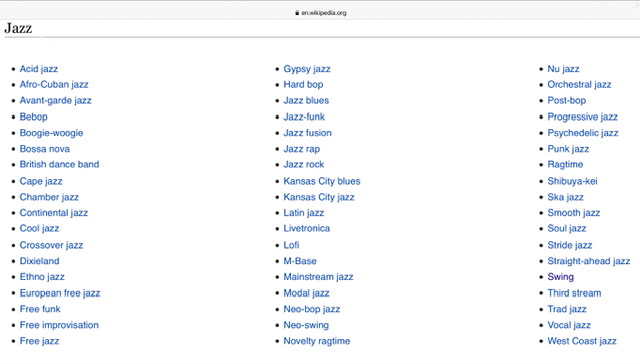This screenshot has height=364, width=640.
Task: Select the Progressive jazz link
Action: [x=582, y=117]
